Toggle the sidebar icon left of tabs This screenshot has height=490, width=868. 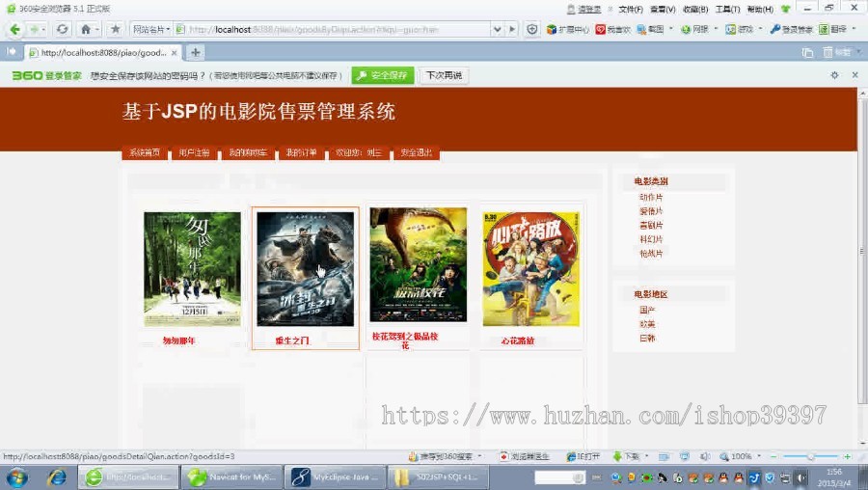[11, 51]
